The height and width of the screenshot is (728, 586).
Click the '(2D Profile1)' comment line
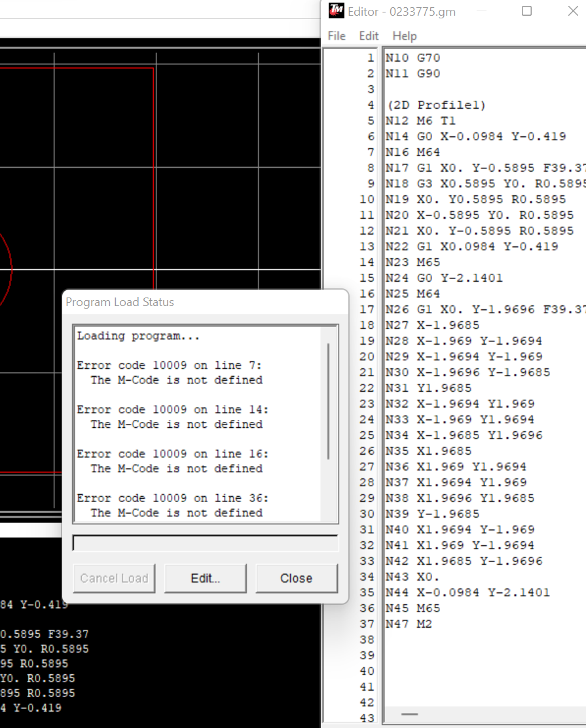pos(437,105)
